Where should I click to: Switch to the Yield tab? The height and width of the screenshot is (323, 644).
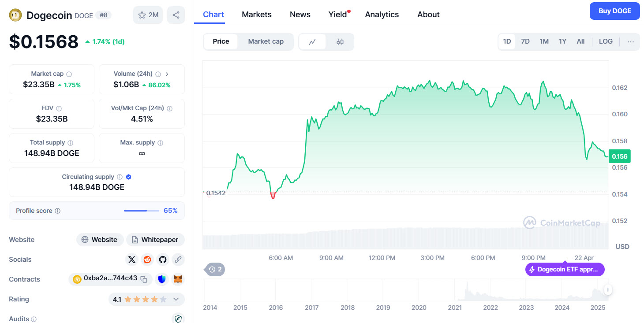[x=338, y=15]
